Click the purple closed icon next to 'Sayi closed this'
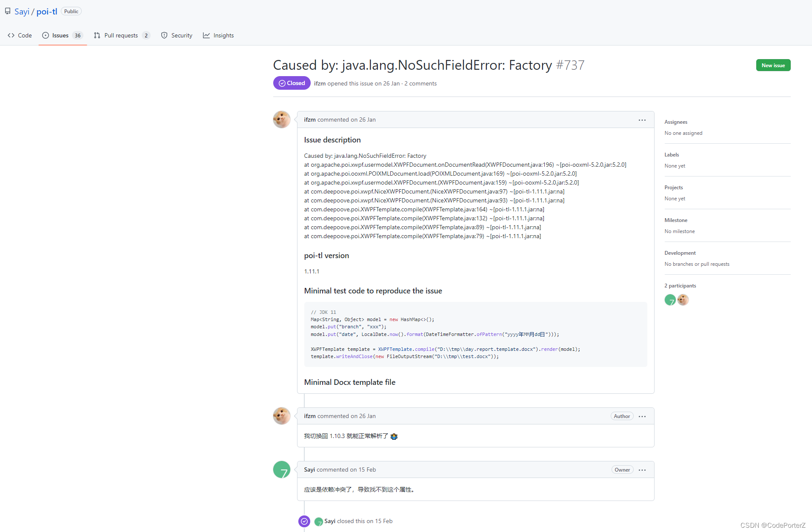The width and height of the screenshot is (812, 532). pos(304,521)
